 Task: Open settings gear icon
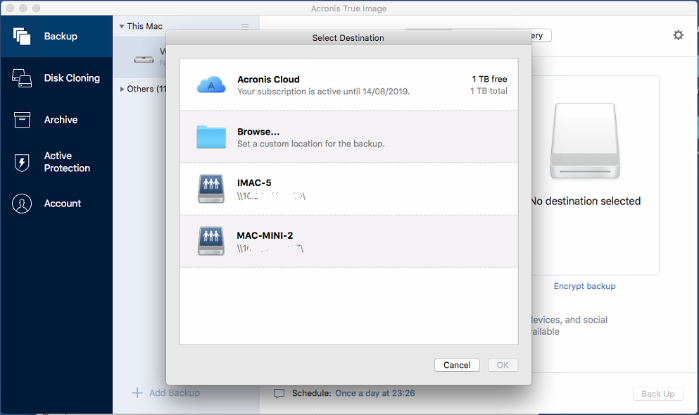pos(678,35)
